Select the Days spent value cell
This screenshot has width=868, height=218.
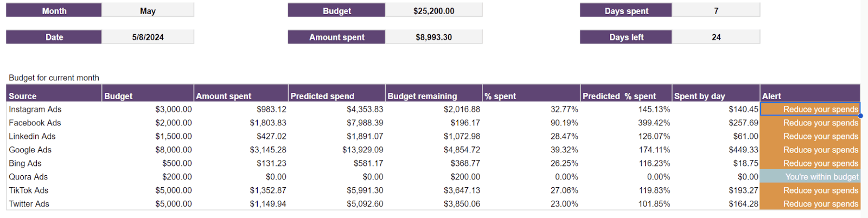pos(716,11)
